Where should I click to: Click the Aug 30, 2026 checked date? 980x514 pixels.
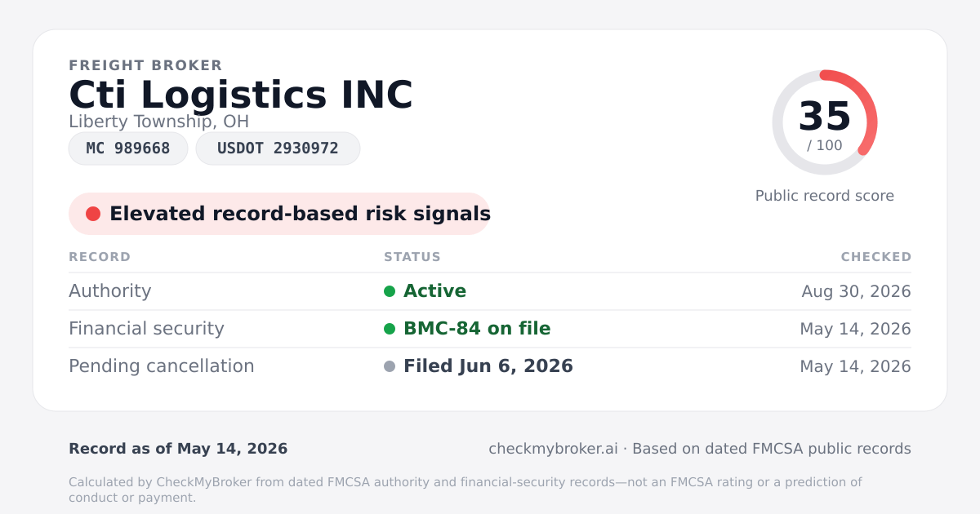(x=857, y=291)
